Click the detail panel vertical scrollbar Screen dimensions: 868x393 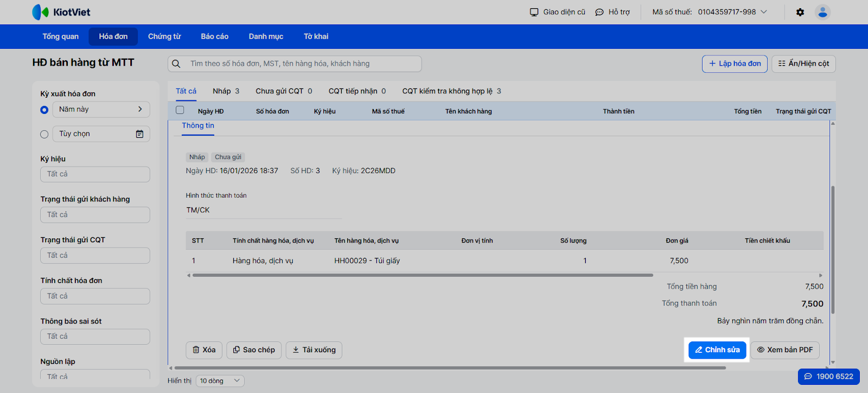833,250
